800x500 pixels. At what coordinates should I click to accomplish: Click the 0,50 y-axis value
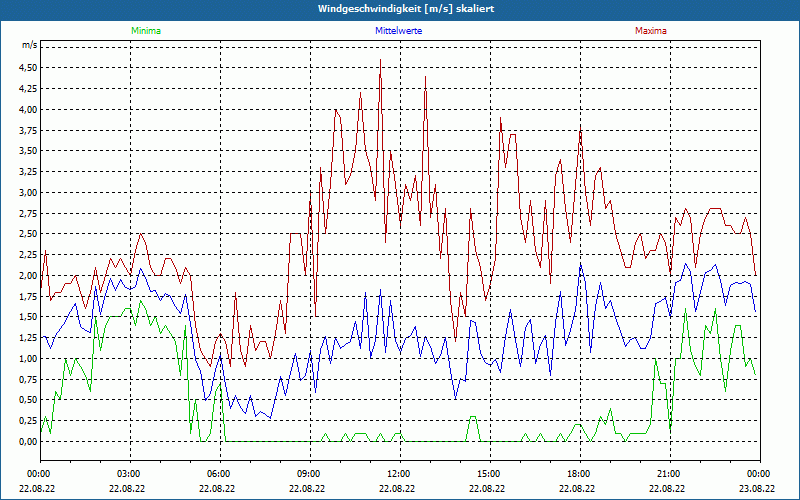tap(28, 401)
